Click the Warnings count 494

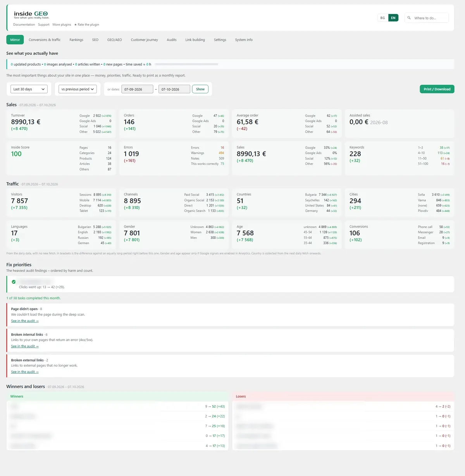pos(221,153)
